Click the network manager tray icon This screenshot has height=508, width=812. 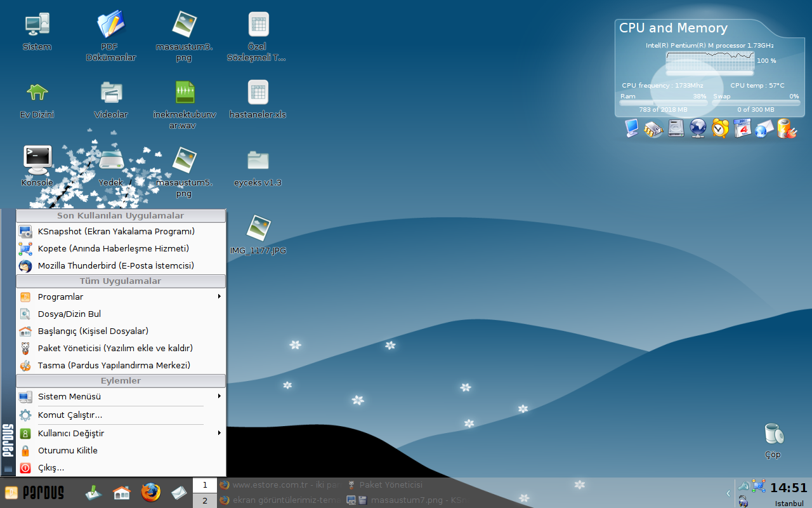759,486
